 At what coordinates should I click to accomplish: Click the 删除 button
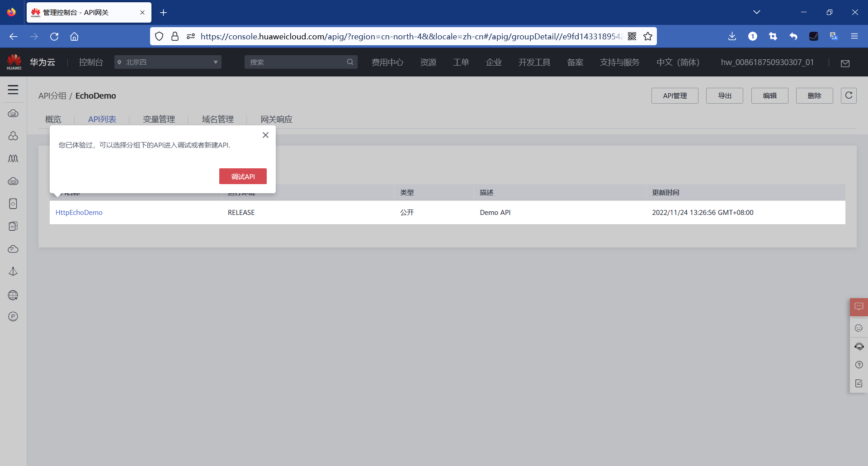pyautogui.click(x=815, y=95)
